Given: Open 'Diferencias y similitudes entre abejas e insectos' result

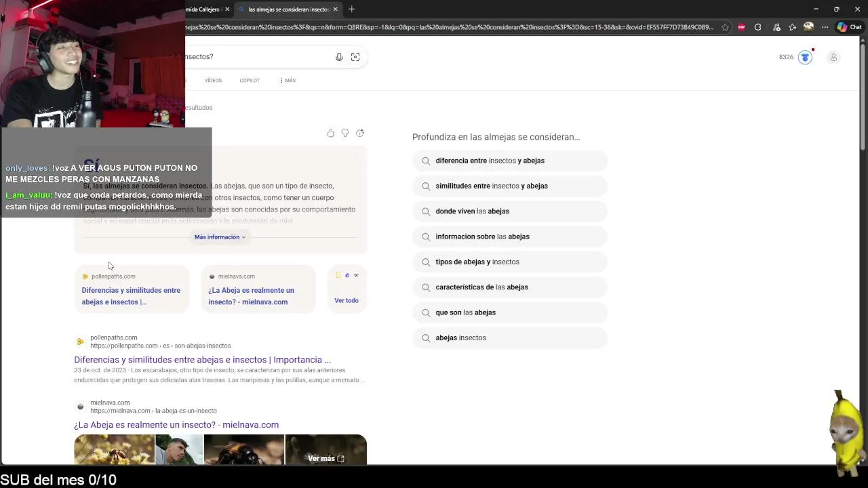Looking at the screenshot, I should click(x=202, y=360).
